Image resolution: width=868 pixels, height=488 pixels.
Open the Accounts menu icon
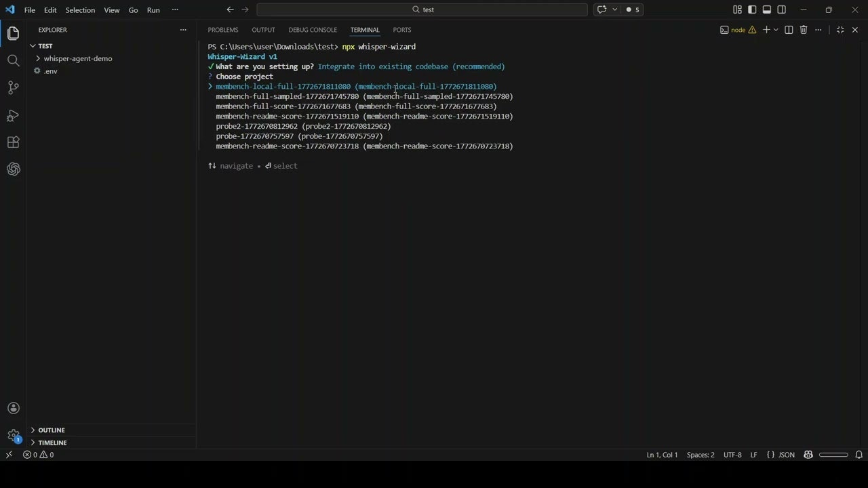[x=13, y=408]
